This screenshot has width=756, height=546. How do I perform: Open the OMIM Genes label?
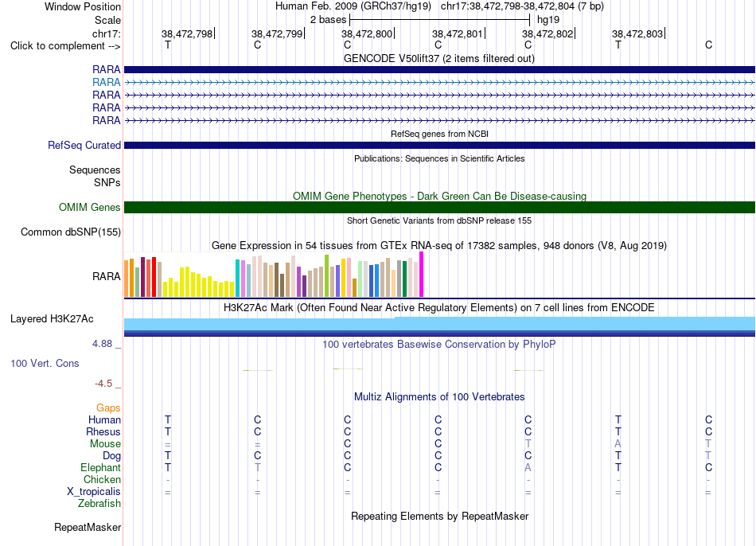89,208
